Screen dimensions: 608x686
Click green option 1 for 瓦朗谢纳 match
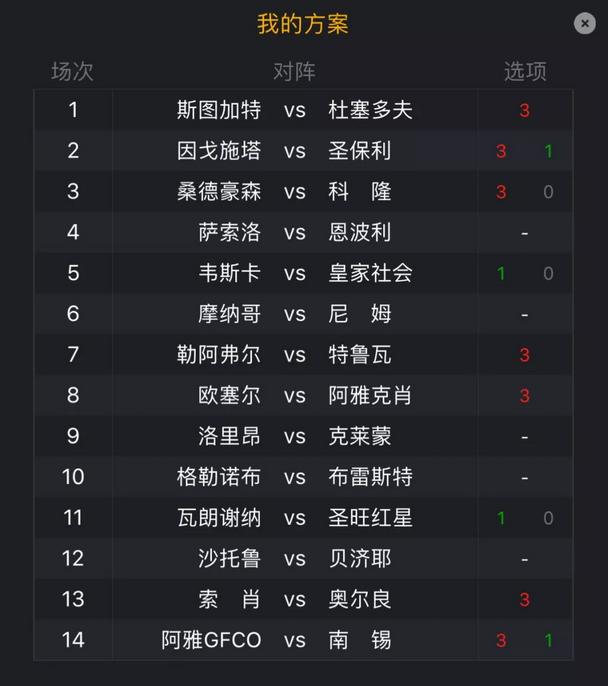501,518
